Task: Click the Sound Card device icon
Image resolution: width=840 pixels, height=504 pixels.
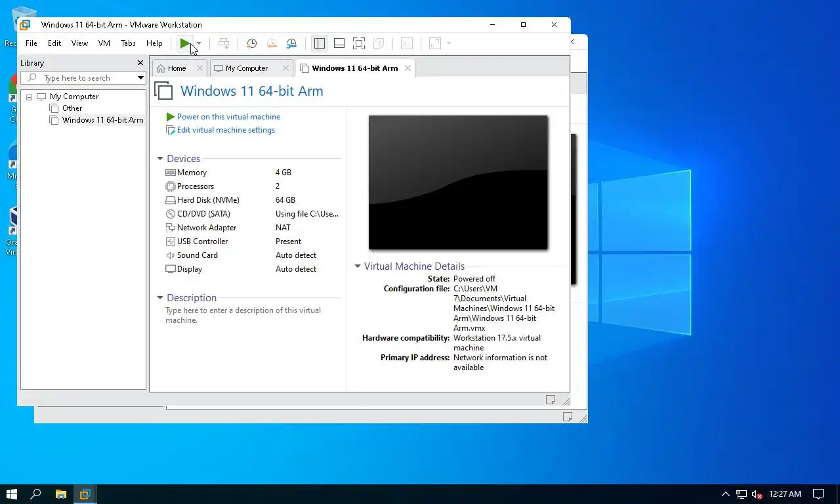Action: (171, 255)
